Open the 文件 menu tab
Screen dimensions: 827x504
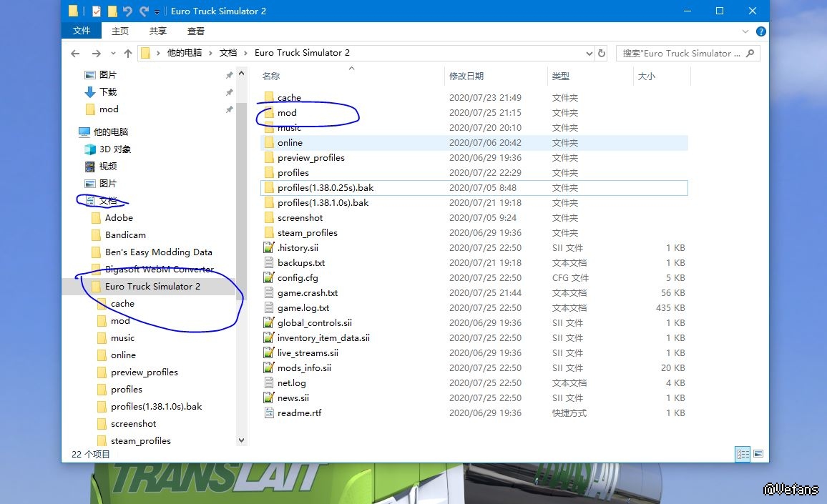click(82, 31)
